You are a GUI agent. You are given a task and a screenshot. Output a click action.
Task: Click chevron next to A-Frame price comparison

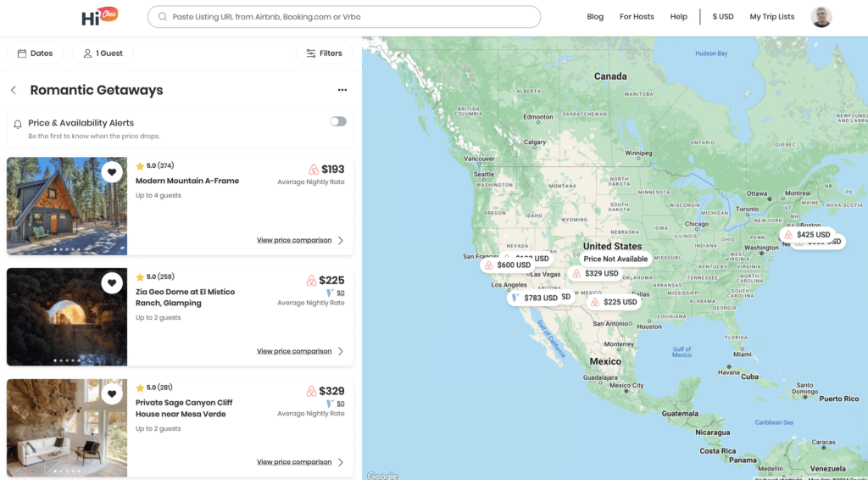[x=341, y=240]
